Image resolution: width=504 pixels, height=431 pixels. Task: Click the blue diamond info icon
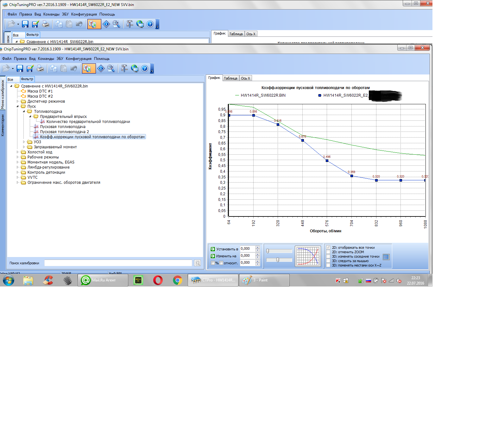point(101,68)
